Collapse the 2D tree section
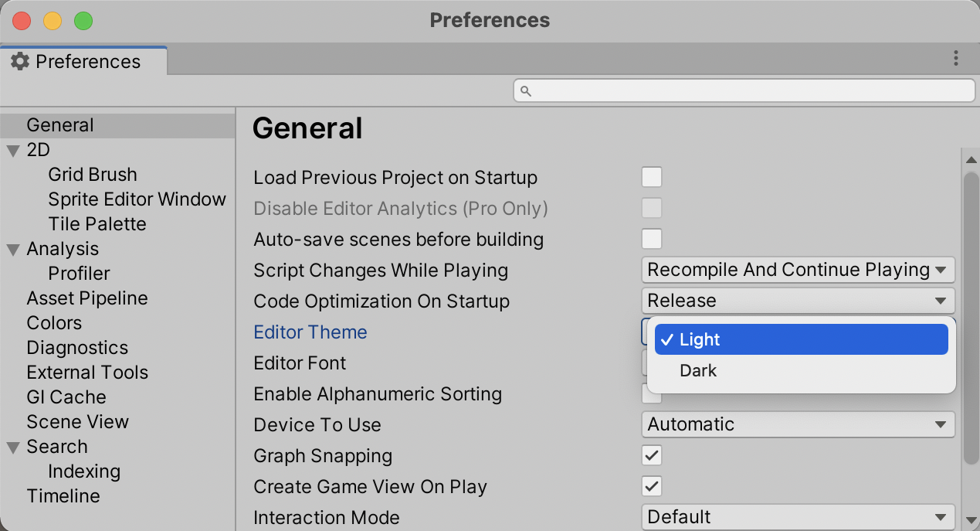The height and width of the screenshot is (531, 980). (13, 150)
